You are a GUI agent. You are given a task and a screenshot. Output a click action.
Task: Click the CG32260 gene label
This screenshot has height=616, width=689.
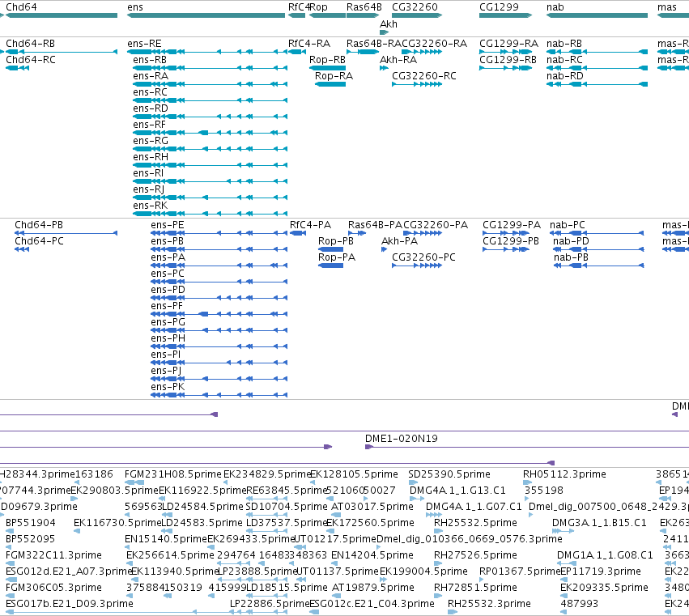tap(415, 7)
